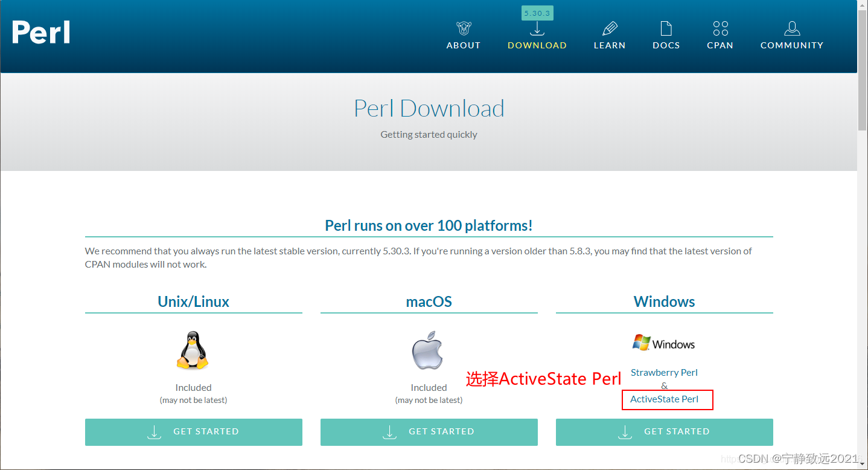The height and width of the screenshot is (470, 868).
Task: Click the CPAN four-circles icon
Action: (x=720, y=28)
